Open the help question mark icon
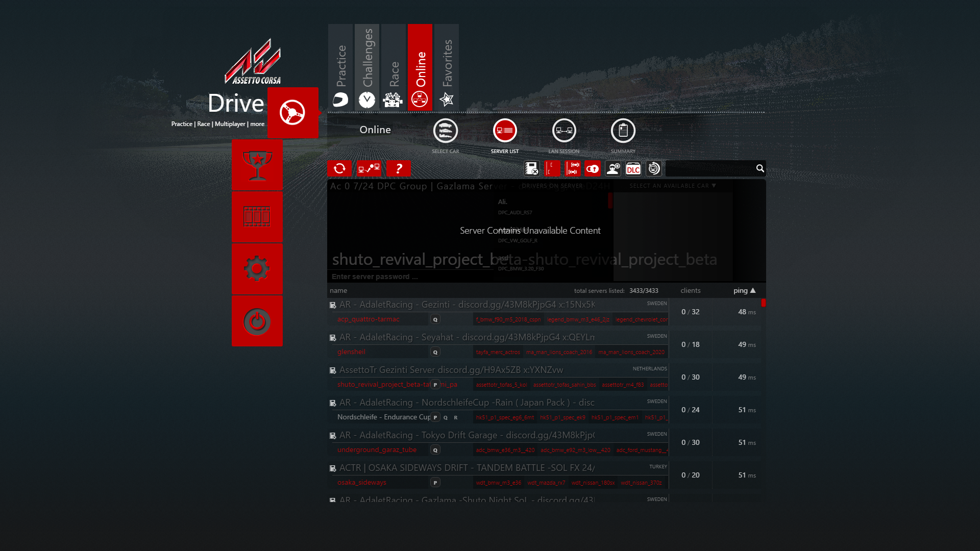 pyautogui.click(x=399, y=168)
